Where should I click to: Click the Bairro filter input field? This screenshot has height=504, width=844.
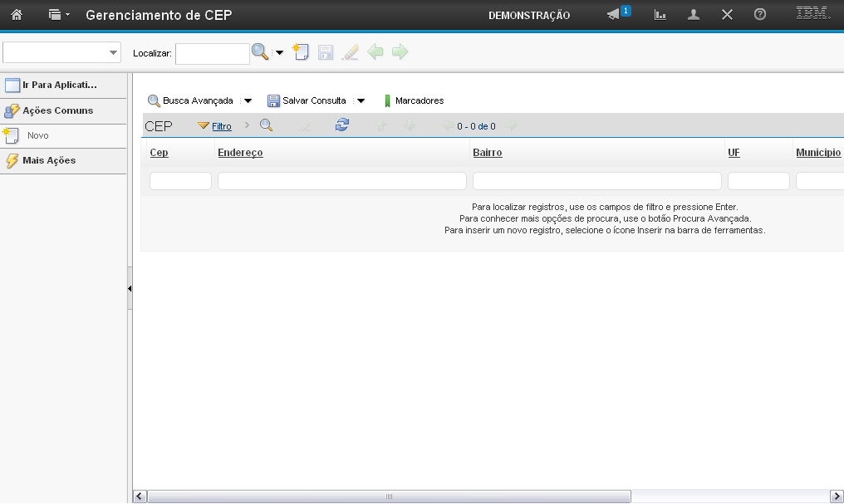pyautogui.click(x=596, y=181)
